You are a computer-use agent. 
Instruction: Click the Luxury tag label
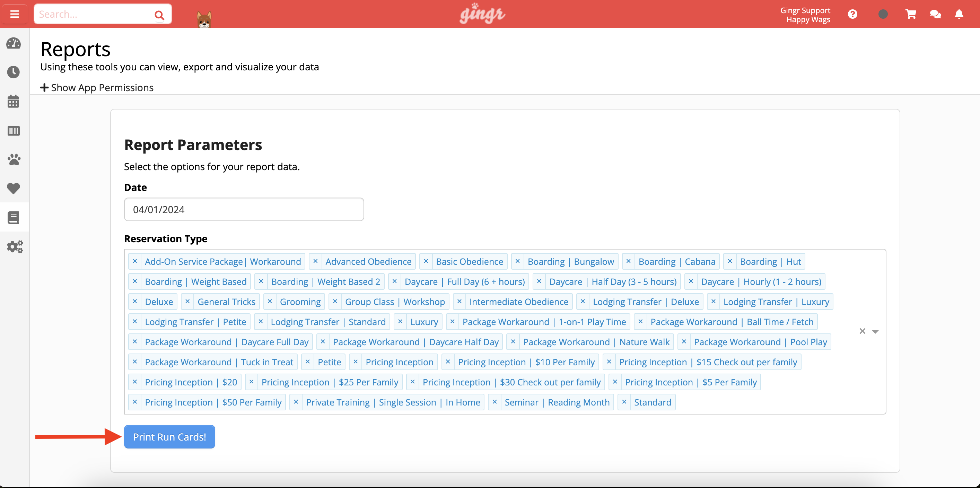coord(424,322)
